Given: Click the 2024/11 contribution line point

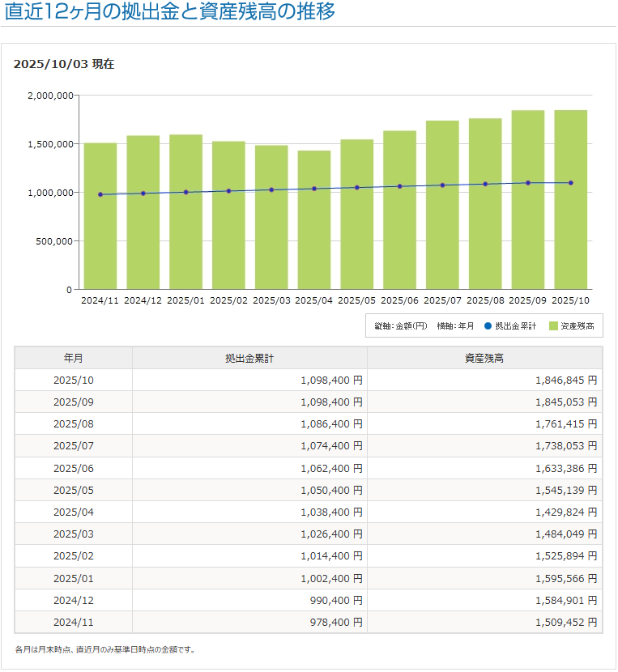Looking at the screenshot, I should pyautogui.click(x=100, y=194).
